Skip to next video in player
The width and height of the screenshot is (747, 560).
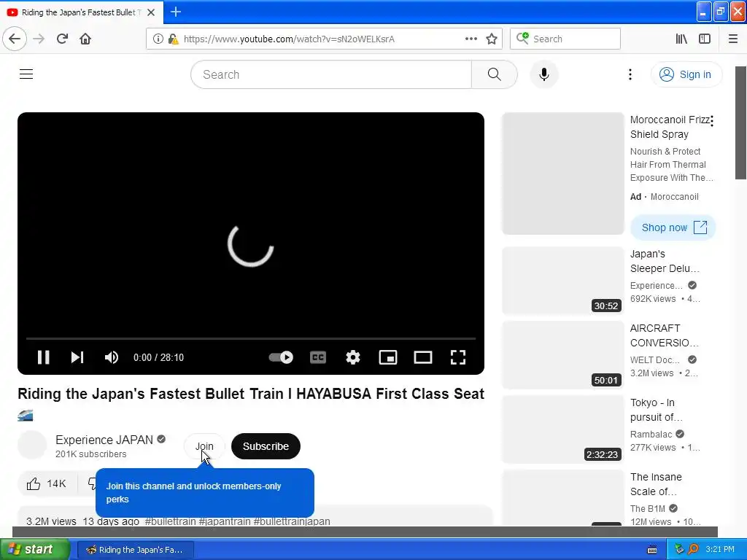click(x=77, y=357)
